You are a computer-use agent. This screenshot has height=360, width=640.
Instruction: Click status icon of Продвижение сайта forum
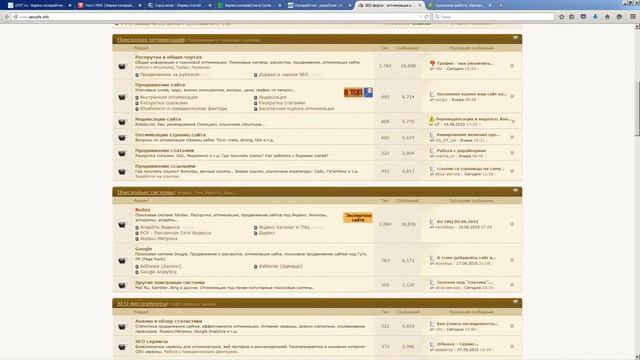tap(122, 97)
